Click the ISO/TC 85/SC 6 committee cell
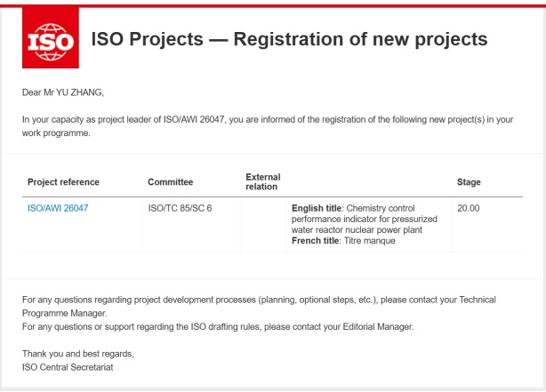Image resolution: width=546 pixels, height=392 pixels. point(179,208)
